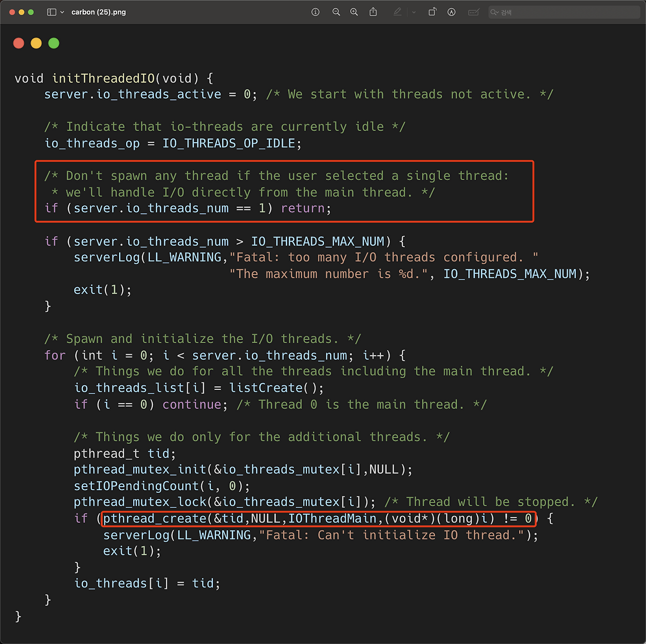Maximize the Preview window with green button

click(31, 12)
